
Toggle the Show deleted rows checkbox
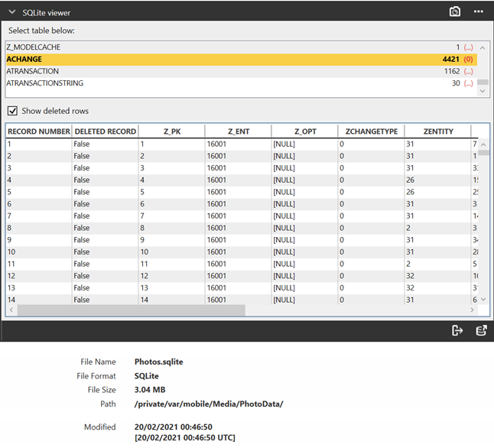point(12,111)
